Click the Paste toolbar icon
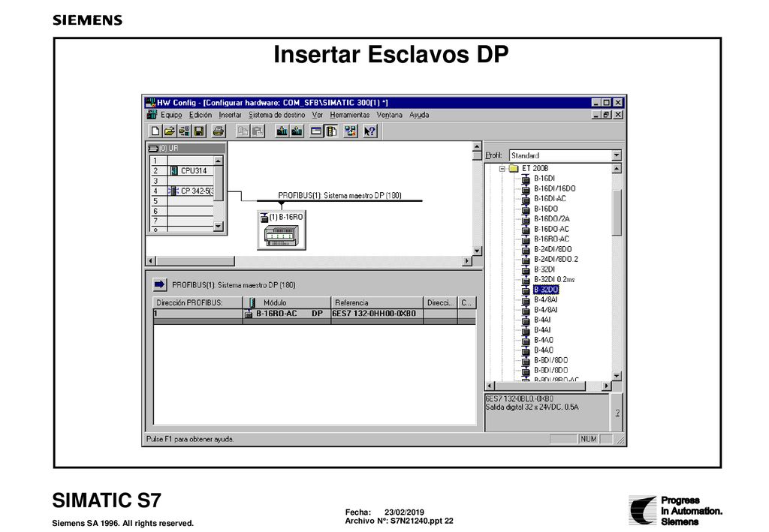 tap(257, 131)
